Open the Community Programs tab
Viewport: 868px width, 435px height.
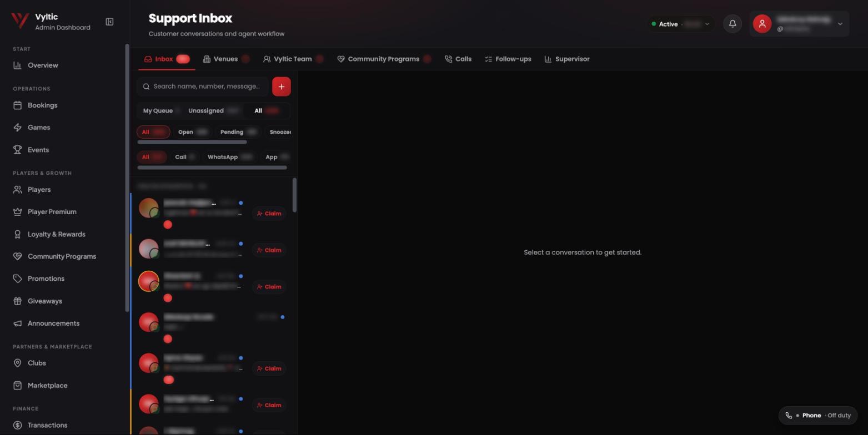coord(384,59)
